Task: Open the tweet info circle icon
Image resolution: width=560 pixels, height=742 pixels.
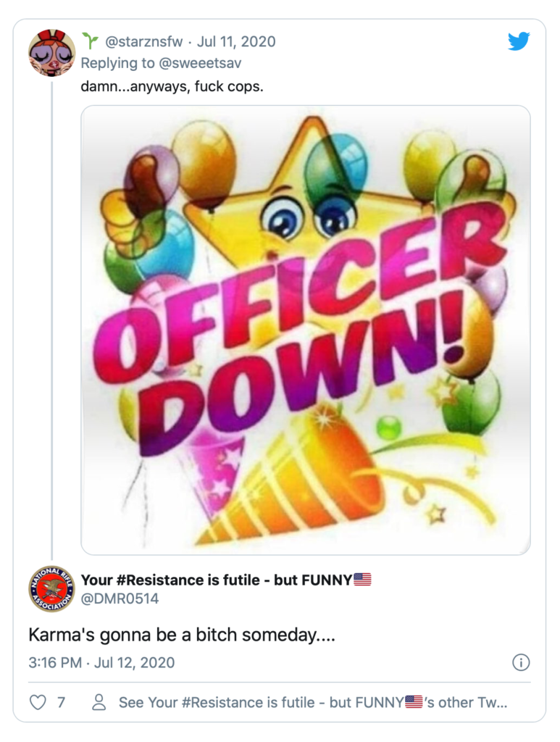Action: pos(521,662)
